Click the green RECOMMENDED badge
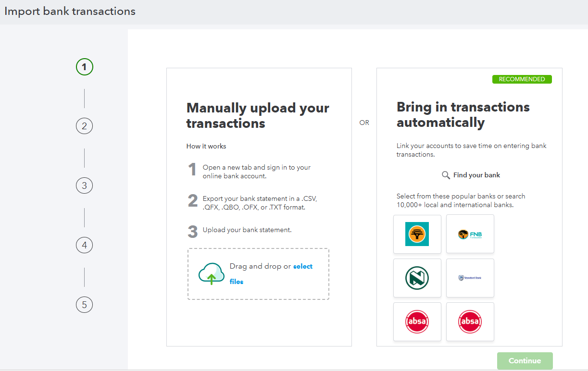 tap(522, 79)
